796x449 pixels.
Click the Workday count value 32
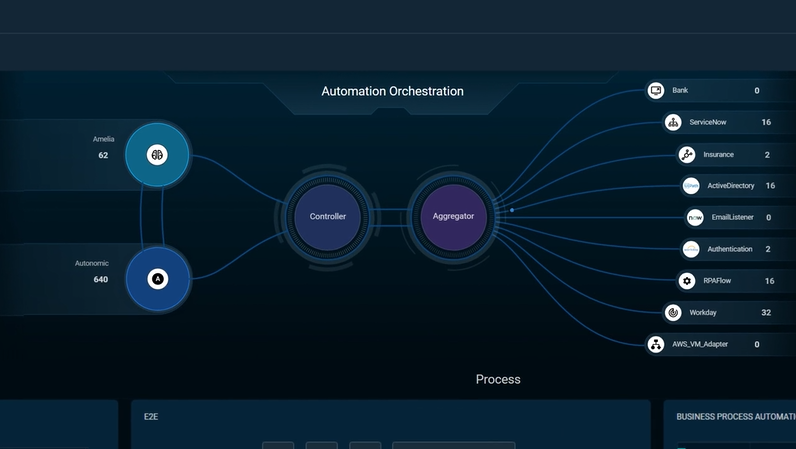766,313
